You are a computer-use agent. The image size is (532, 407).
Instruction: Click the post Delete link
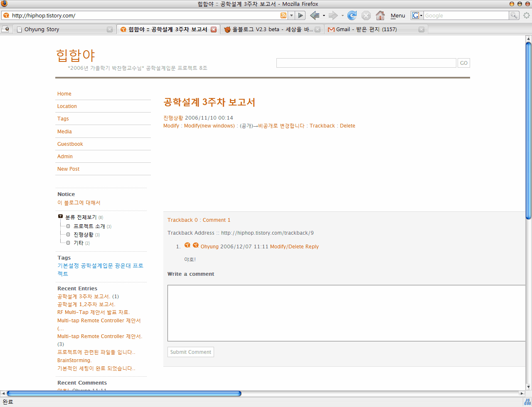[x=347, y=126]
